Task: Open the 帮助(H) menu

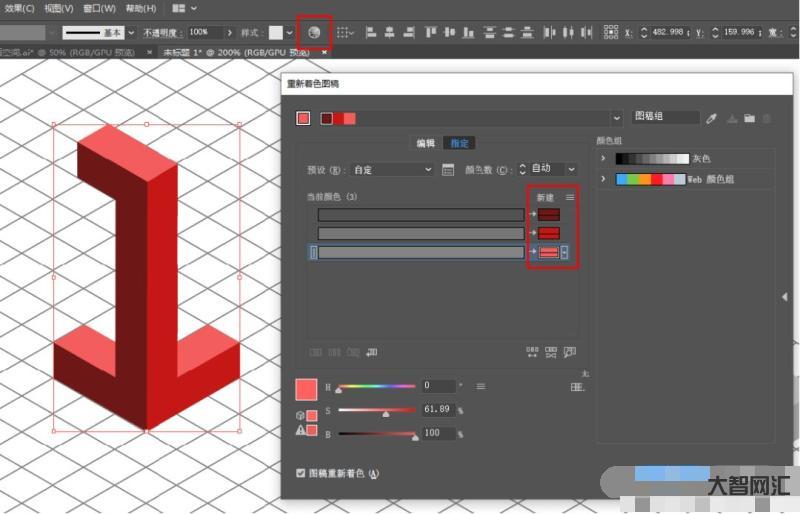Action: 141,8
